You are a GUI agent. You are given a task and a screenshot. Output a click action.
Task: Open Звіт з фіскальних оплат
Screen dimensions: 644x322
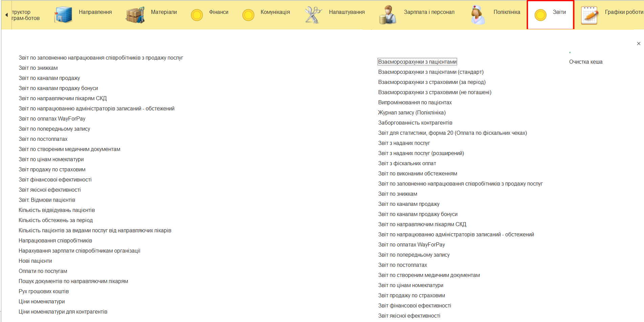point(407,164)
